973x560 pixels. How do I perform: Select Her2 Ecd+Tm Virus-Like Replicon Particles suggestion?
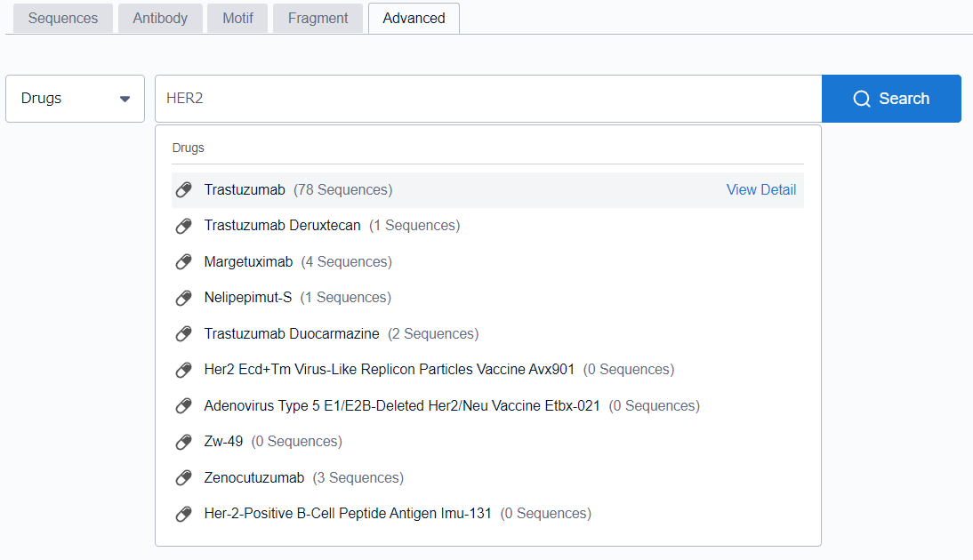tap(389, 370)
